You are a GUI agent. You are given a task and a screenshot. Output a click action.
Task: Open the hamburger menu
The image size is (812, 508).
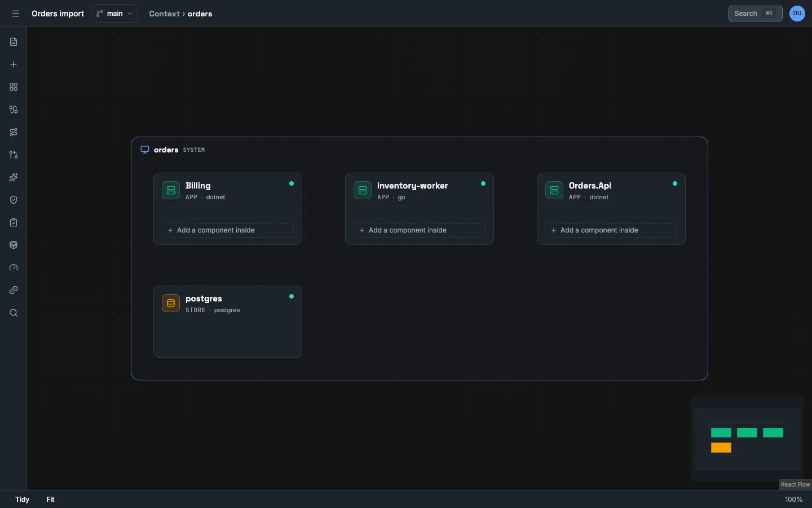tap(16, 14)
